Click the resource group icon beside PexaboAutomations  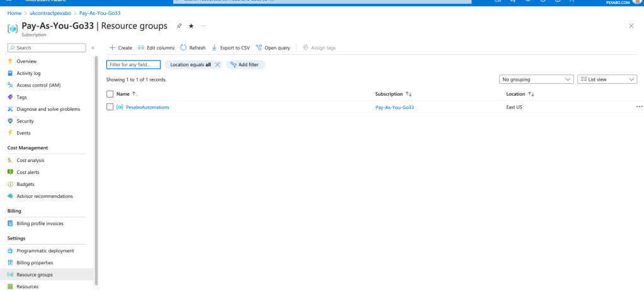[x=120, y=107]
